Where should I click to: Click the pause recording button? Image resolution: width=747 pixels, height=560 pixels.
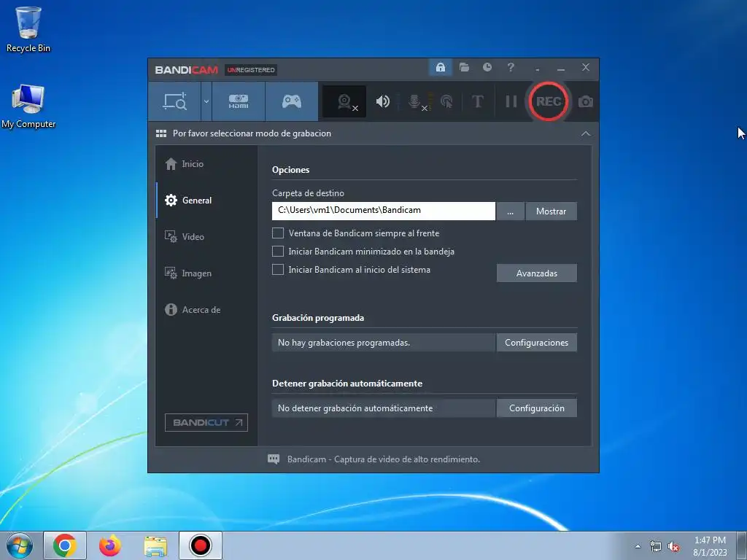[x=511, y=101]
